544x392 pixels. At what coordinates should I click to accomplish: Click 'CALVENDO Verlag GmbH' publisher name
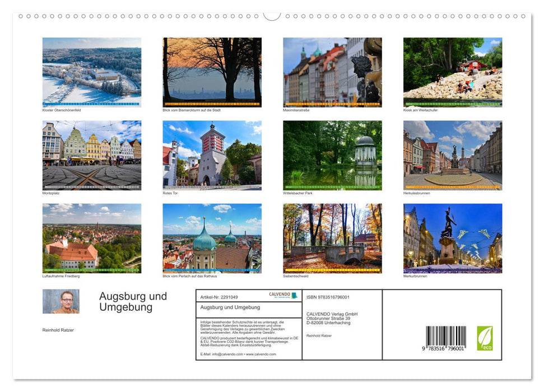332,314
